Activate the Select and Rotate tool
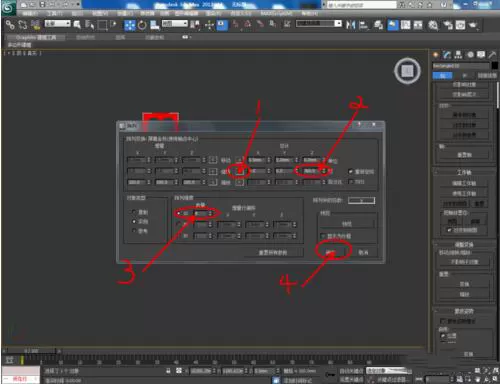Viewport: 500px width, 384px height. [x=142, y=25]
